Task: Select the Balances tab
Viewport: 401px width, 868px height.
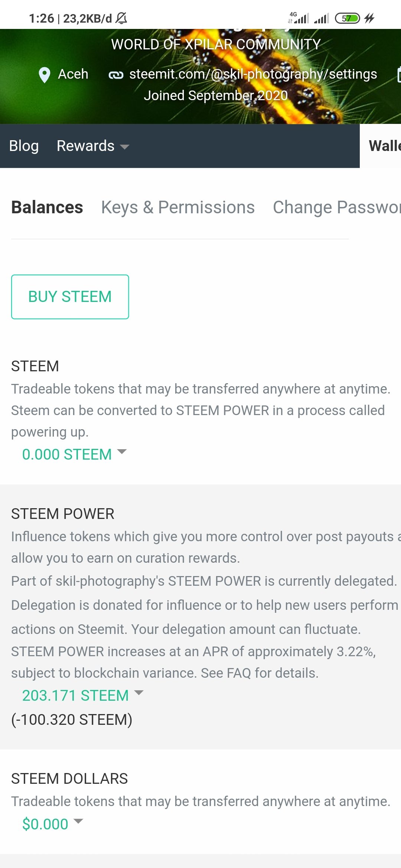Action: [47, 207]
